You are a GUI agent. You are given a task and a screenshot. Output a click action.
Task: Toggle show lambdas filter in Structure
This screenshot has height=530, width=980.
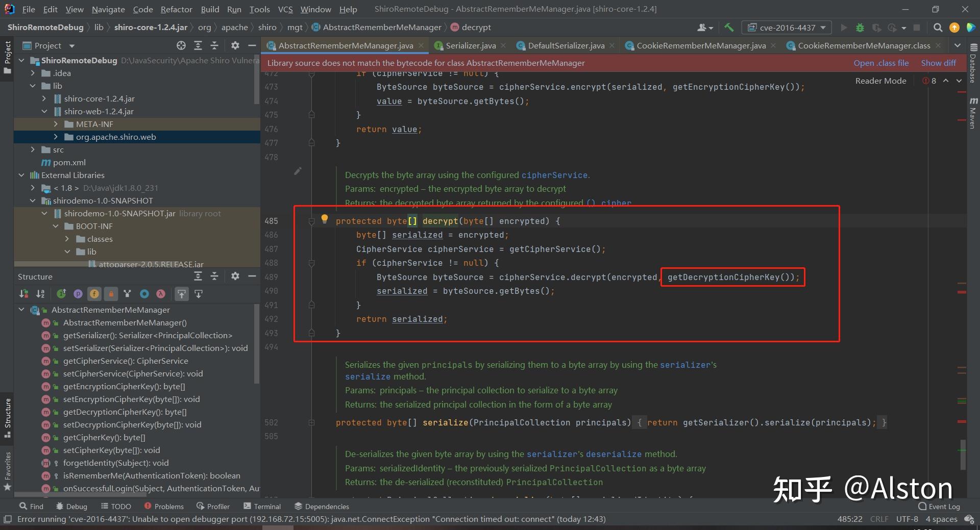[161, 294]
